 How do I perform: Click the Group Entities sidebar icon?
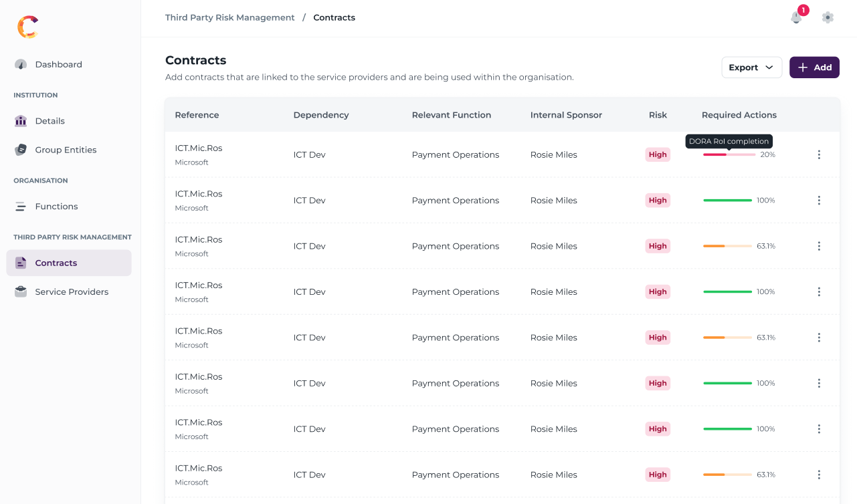[x=21, y=150]
